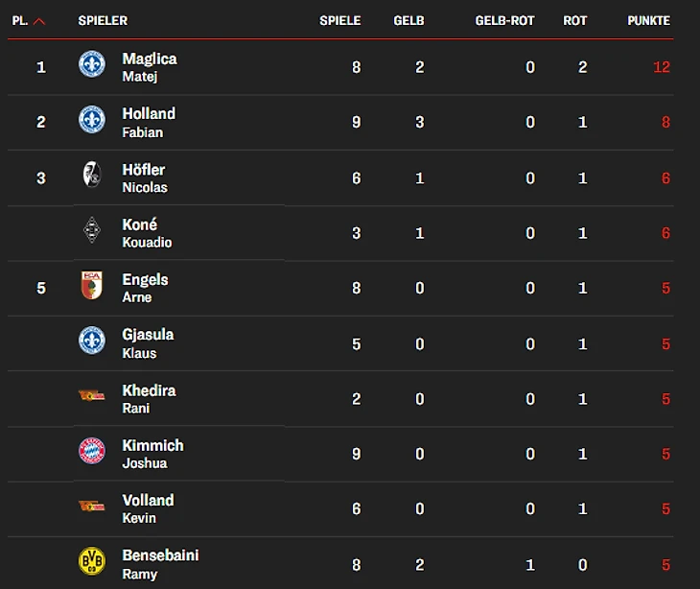Click the Dortmund crest beside Bensebaini
The height and width of the screenshot is (589, 700).
pos(92,562)
